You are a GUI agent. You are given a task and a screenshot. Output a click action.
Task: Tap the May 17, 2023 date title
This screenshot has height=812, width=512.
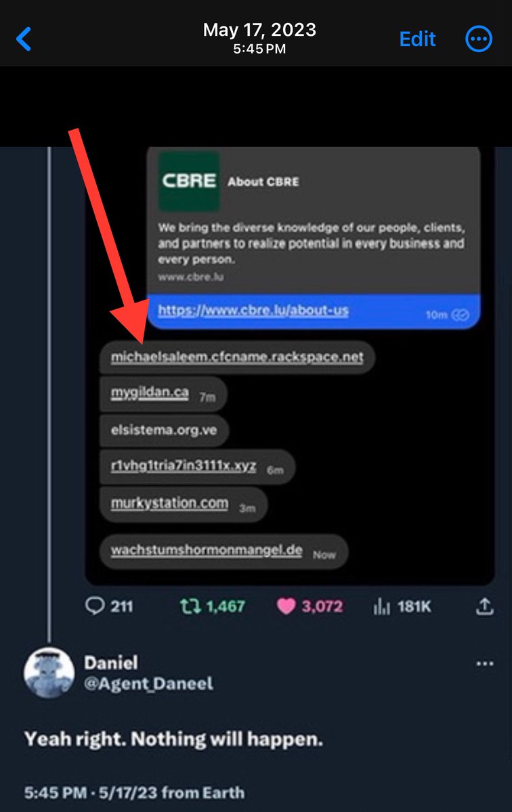(259, 30)
